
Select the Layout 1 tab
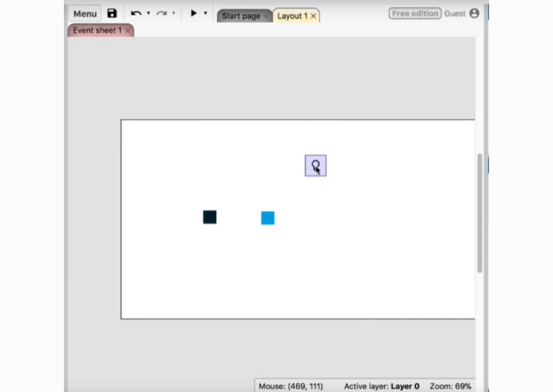click(292, 16)
